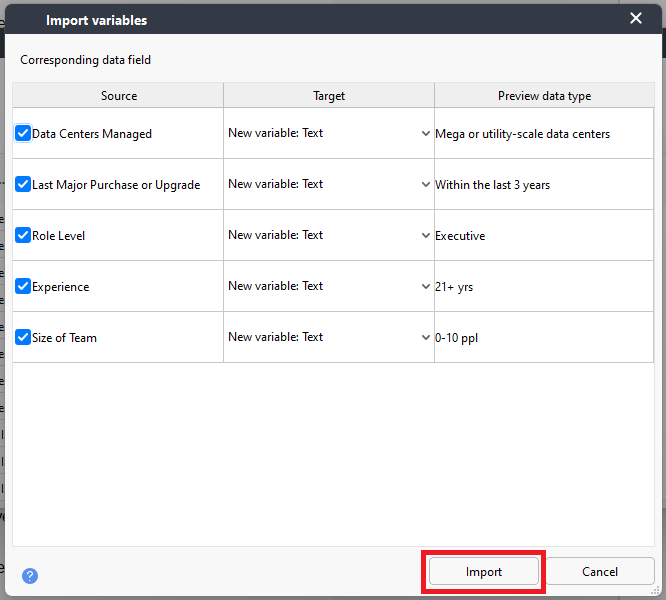Close the Import variables dialog
Screen dimensions: 666x600
point(635,18)
